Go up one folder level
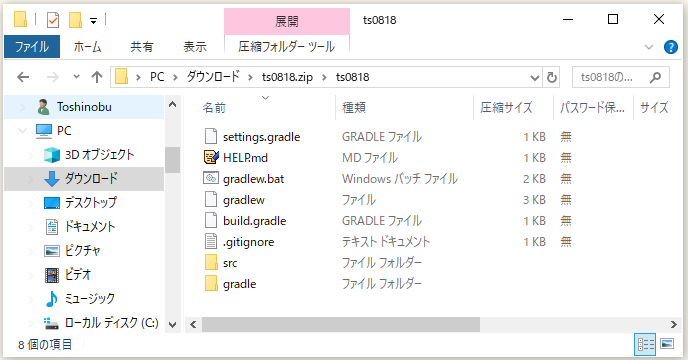 [97, 77]
